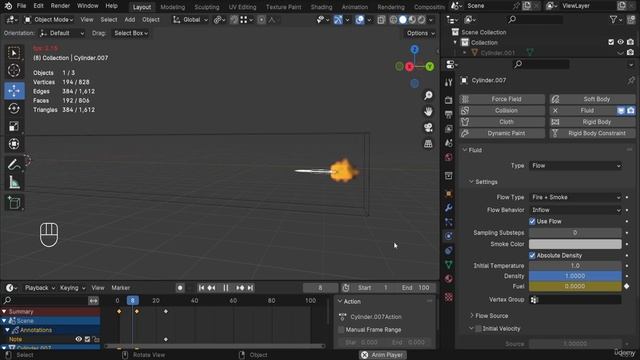Toggle Fluid viewport display button
Viewport: 640px width, 360px height.
coord(621,111)
